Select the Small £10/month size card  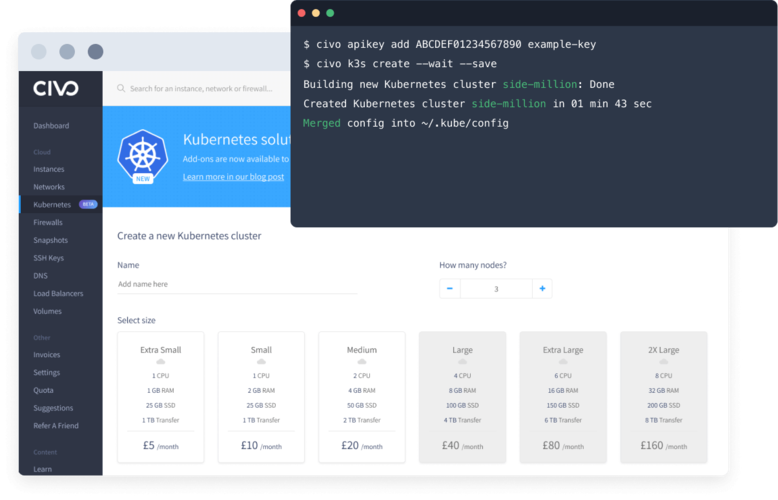(261, 397)
